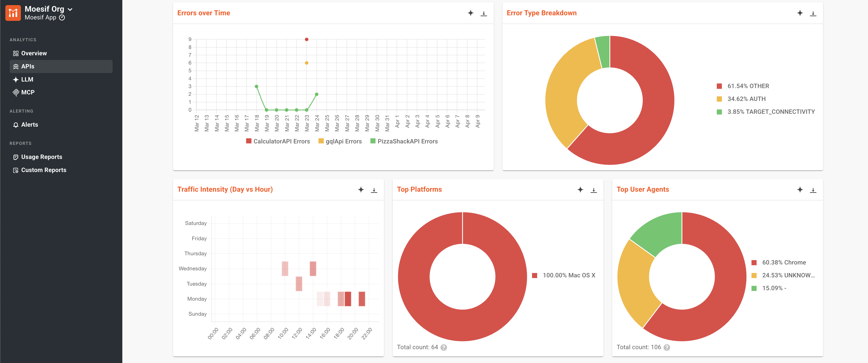Viewport: 868px width, 363px height.
Task: Click the AI sparkle icon on Errors over Time
Action: (x=470, y=13)
